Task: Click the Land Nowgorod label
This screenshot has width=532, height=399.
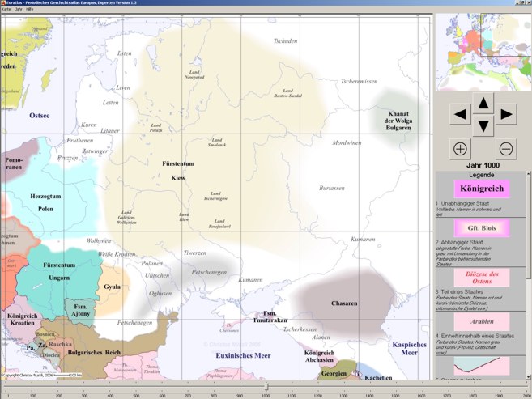Action: point(194,74)
